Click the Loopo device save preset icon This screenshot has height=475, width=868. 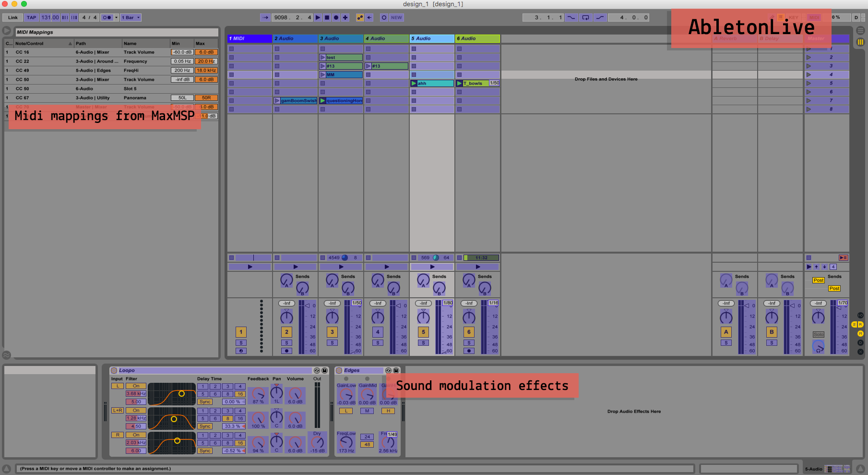coord(324,370)
